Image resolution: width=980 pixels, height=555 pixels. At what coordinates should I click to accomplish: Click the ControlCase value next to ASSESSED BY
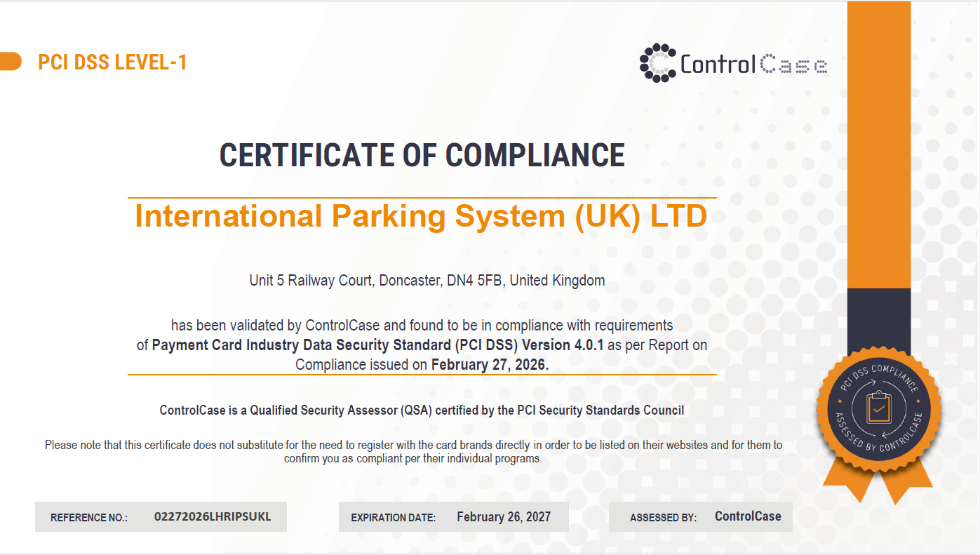tap(748, 516)
